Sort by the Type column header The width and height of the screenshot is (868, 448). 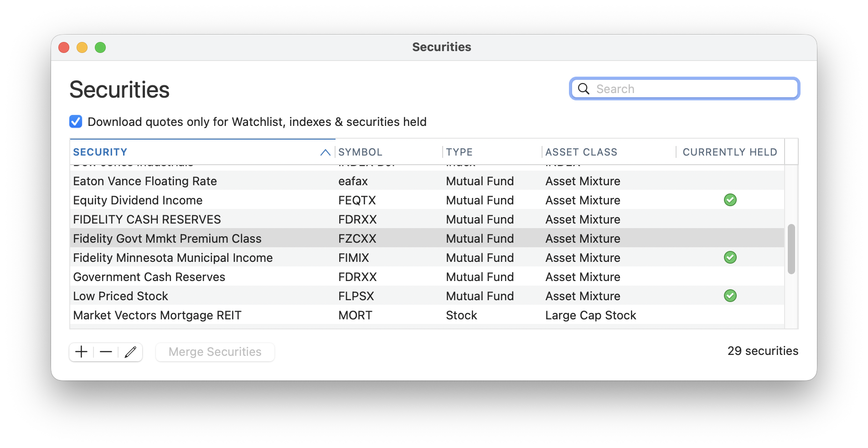click(x=459, y=152)
